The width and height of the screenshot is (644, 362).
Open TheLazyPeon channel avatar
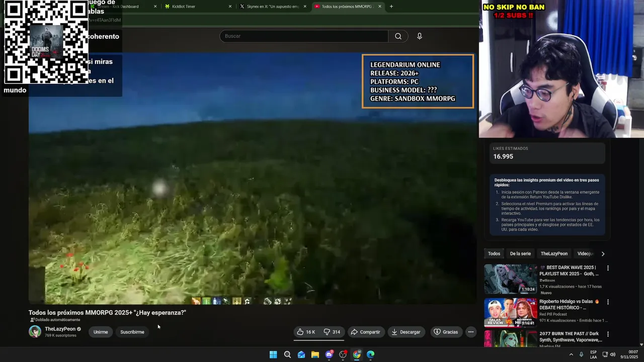tap(35, 332)
